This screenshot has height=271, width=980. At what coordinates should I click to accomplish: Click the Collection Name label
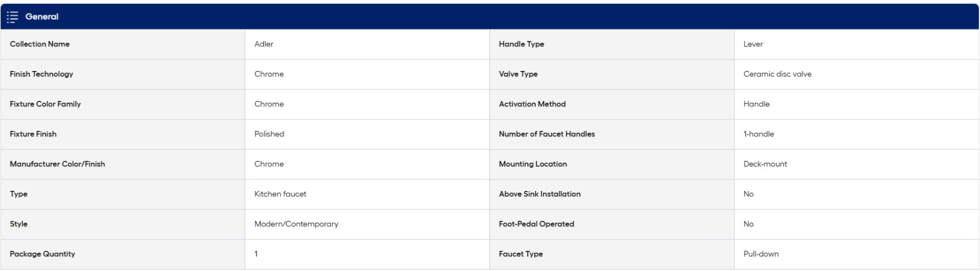(40, 44)
